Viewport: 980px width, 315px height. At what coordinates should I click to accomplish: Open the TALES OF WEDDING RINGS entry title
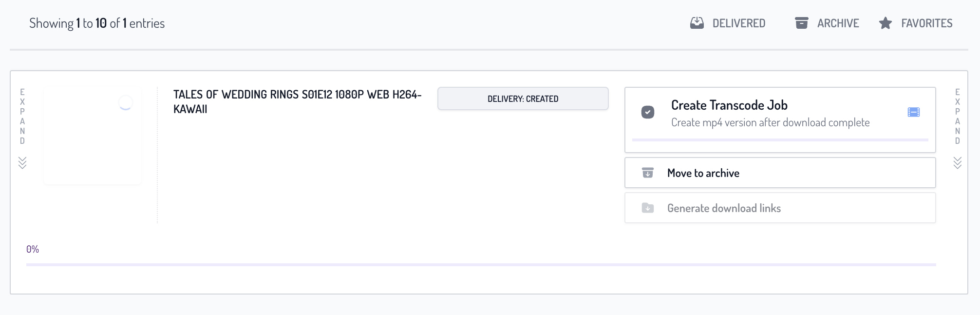297,102
